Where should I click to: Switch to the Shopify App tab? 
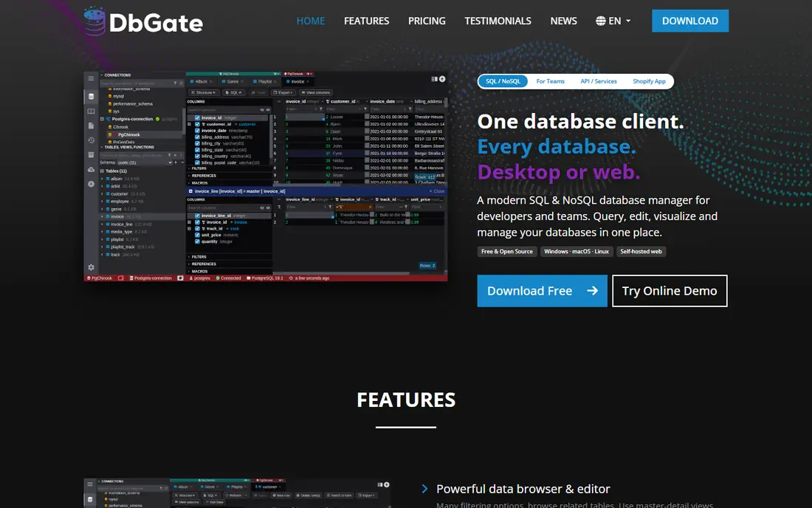pyautogui.click(x=649, y=81)
